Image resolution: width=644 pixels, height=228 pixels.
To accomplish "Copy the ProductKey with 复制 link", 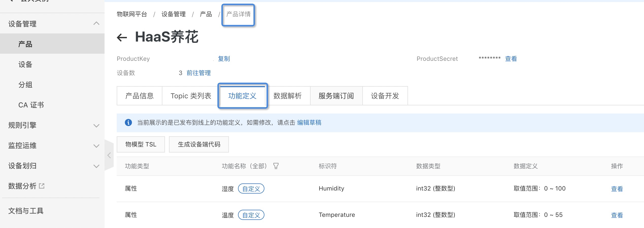I will pyautogui.click(x=224, y=59).
